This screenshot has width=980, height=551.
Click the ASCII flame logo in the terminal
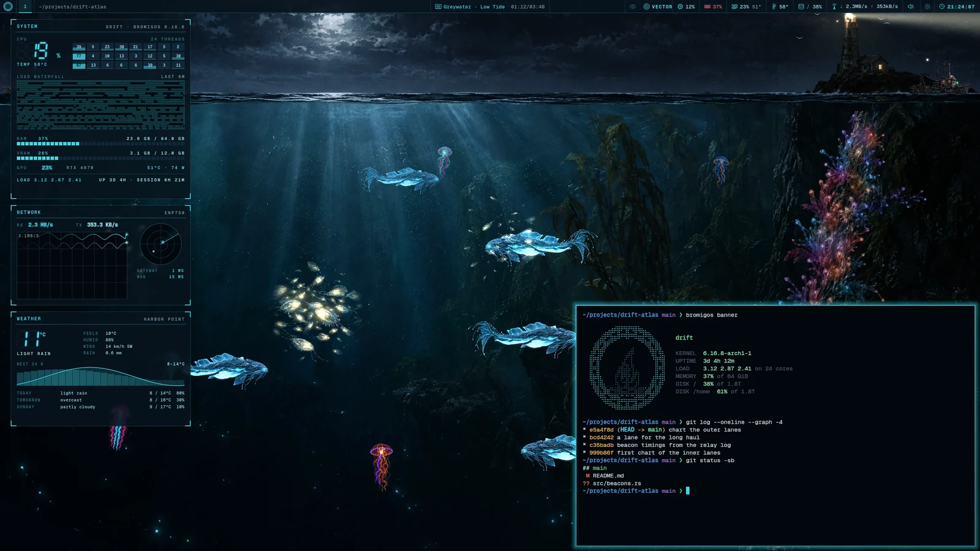[x=627, y=368]
